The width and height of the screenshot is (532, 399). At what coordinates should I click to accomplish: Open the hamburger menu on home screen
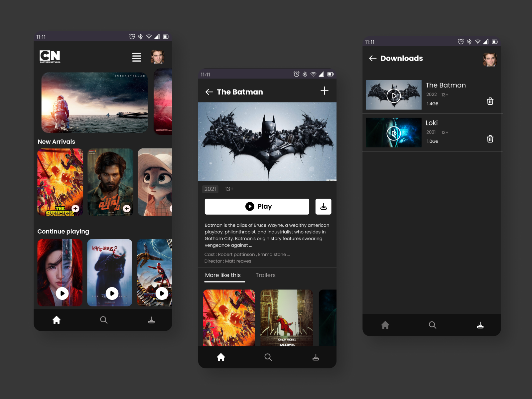137,57
